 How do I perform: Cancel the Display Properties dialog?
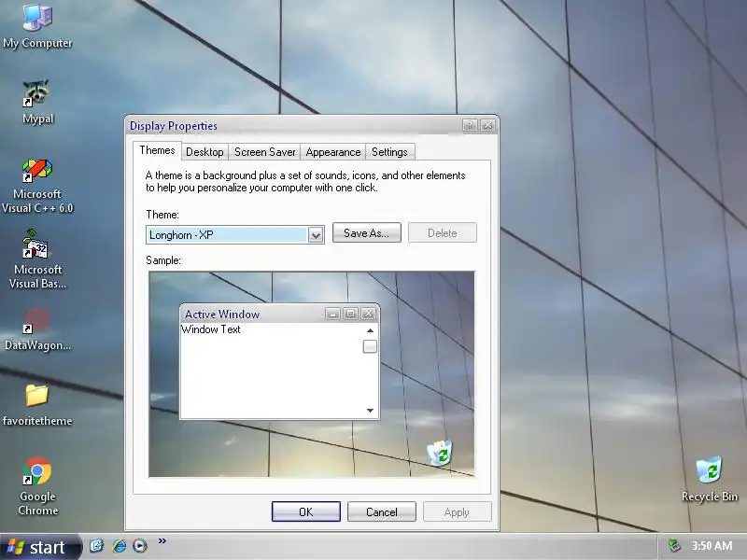382,511
